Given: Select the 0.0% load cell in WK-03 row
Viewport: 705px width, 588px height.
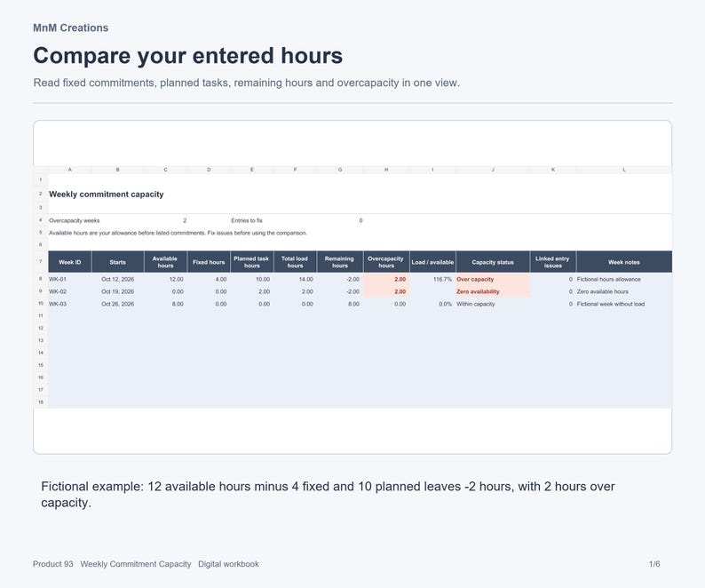Looking at the screenshot, I should 432,304.
